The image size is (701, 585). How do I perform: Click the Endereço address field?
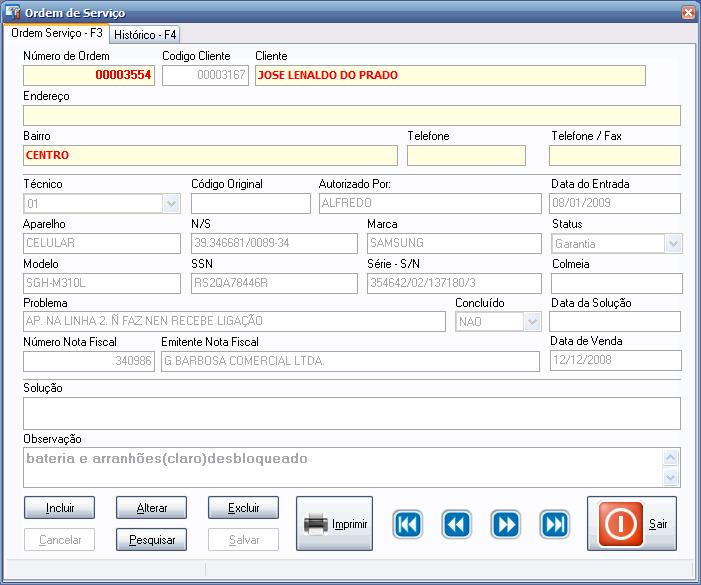click(x=350, y=115)
